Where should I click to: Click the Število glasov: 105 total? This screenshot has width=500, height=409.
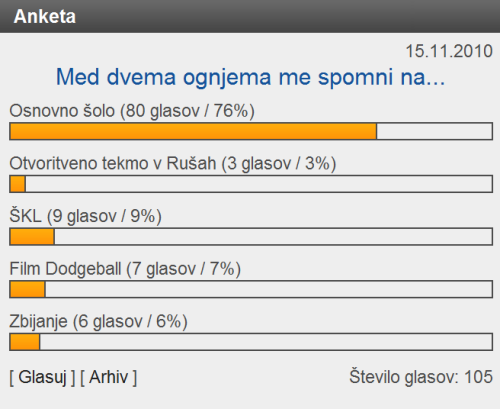coord(421,377)
